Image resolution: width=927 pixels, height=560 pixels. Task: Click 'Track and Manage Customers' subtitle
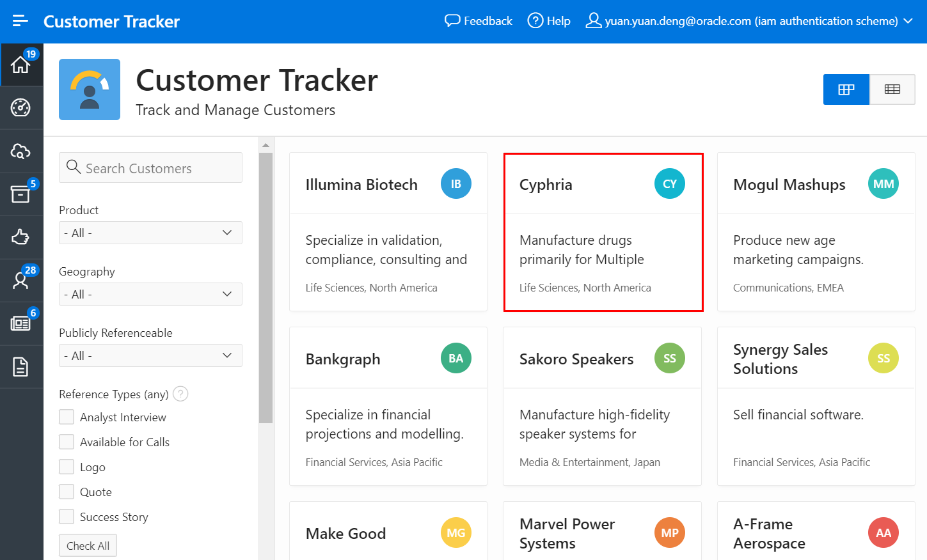pyautogui.click(x=235, y=110)
